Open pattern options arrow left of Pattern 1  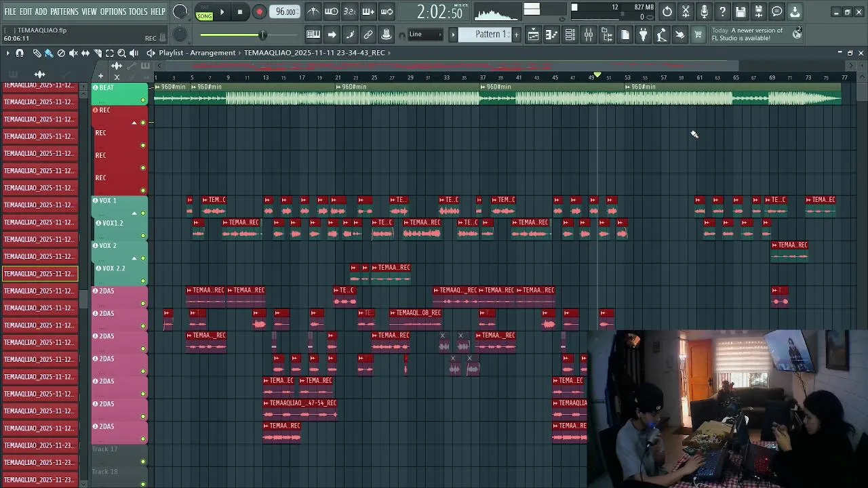(453, 35)
